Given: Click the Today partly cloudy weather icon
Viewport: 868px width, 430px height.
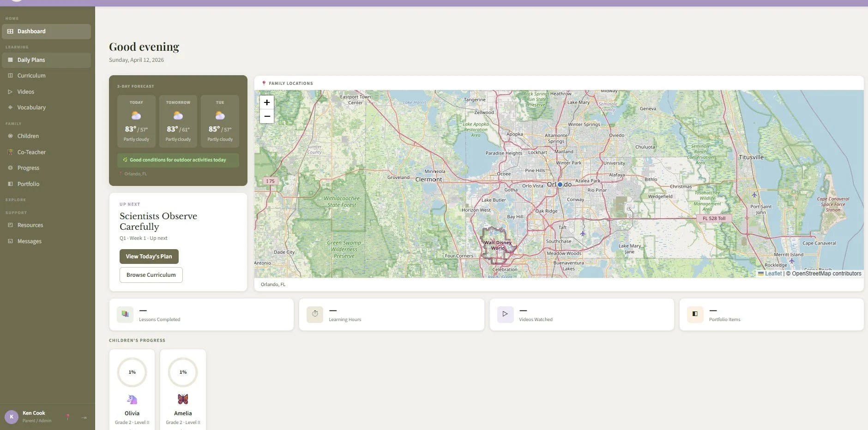Looking at the screenshot, I should pyautogui.click(x=136, y=115).
